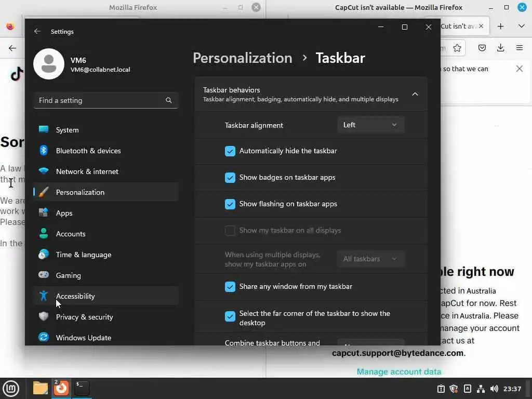
Task: Click the Manage account data link
Action: click(x=398, y=371)
